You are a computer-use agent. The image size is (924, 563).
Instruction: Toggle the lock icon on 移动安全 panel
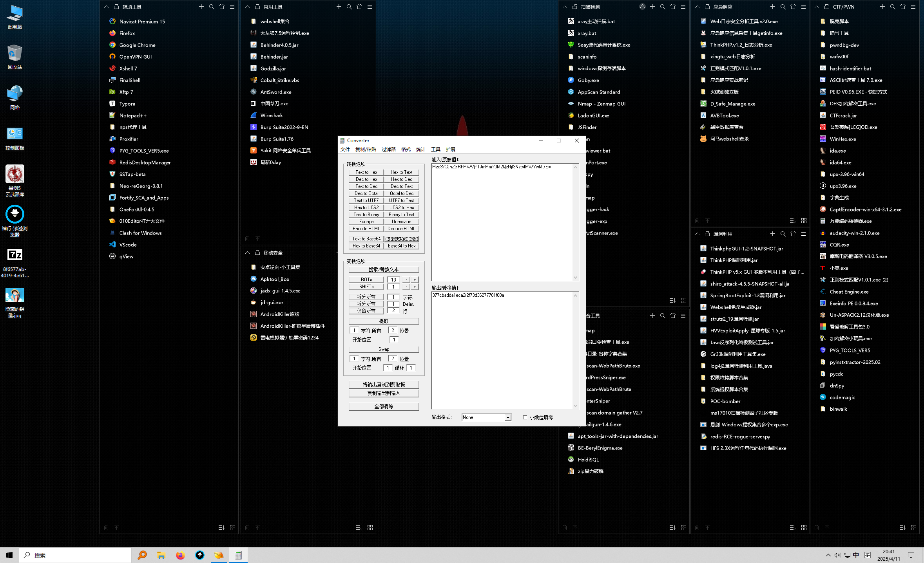257,253
